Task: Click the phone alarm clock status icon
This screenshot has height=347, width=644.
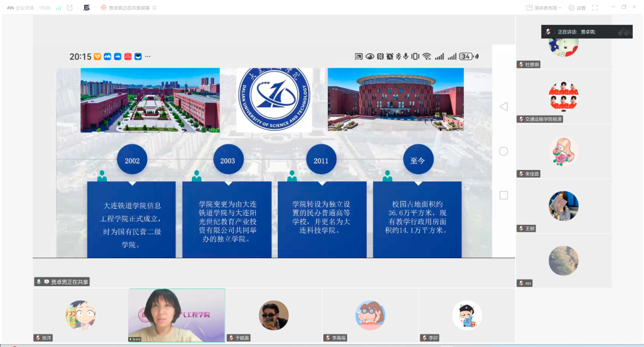Action: [x=389, y=57]
